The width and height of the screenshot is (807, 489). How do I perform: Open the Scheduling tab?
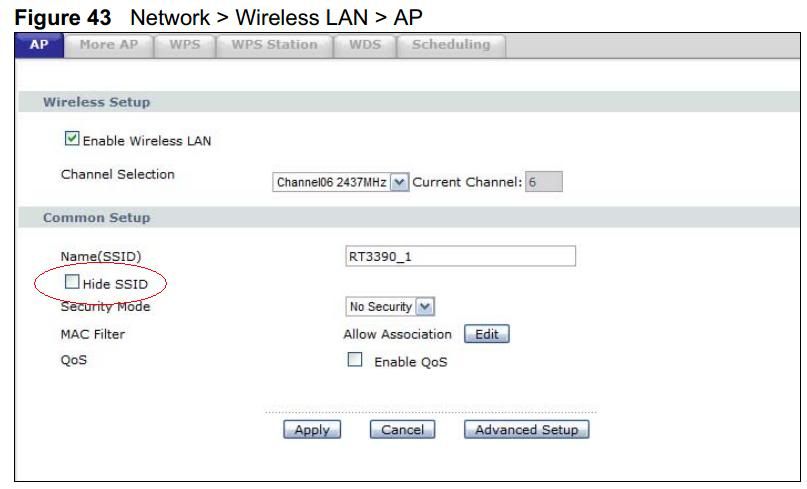click(x=451, y=45)
